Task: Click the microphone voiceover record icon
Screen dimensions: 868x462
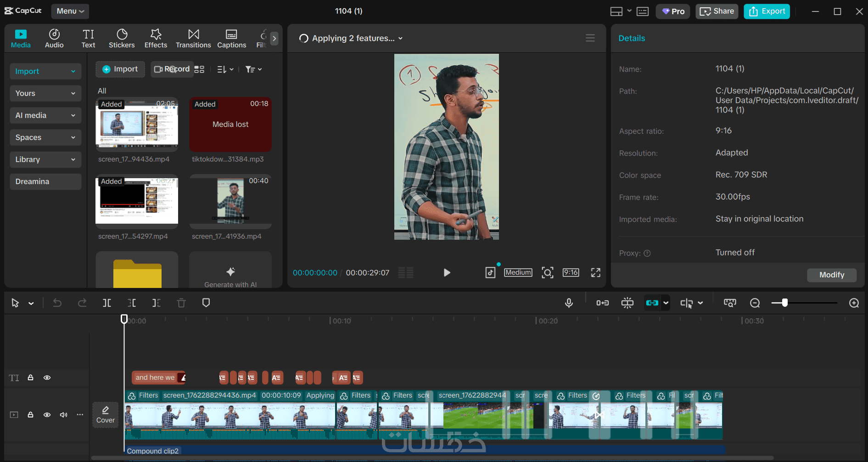Action: pos(569,303)
